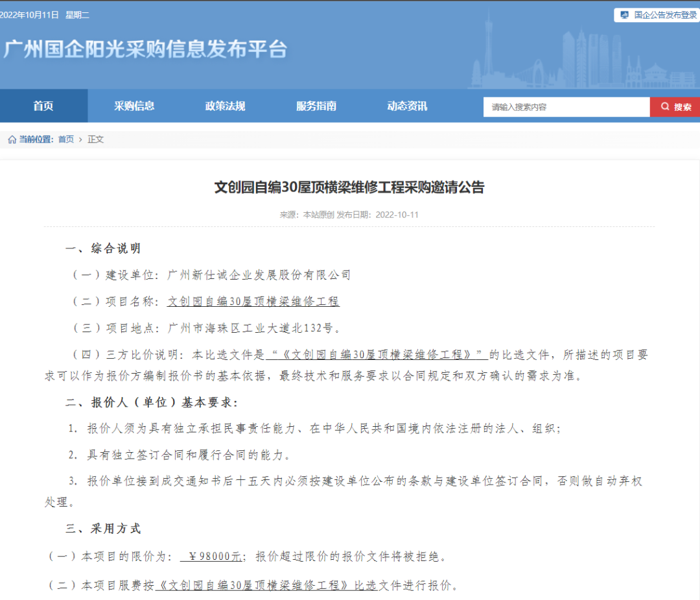This screenshot has width=700, height=600.
Task: Select the highlighted 首页 navigation tab
Action: click(x=43, y=106)
